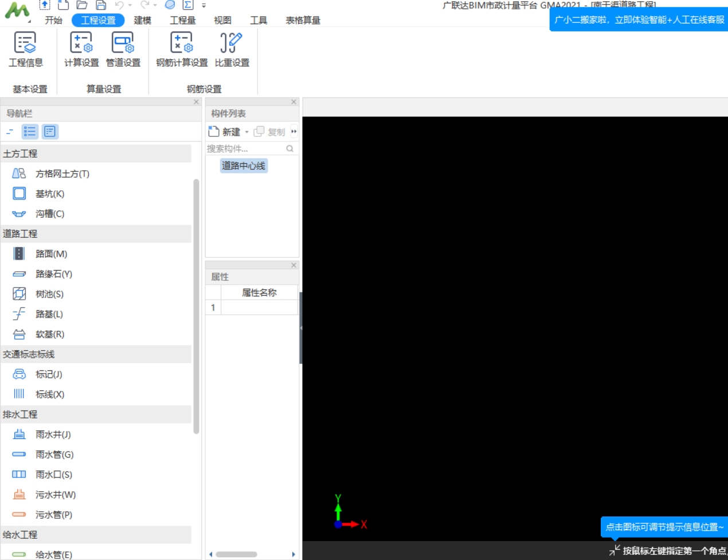Screen dimensions: 728x560
Task: Click the upload arrow icon in quick access bar
Action: (x=45, y=5)
